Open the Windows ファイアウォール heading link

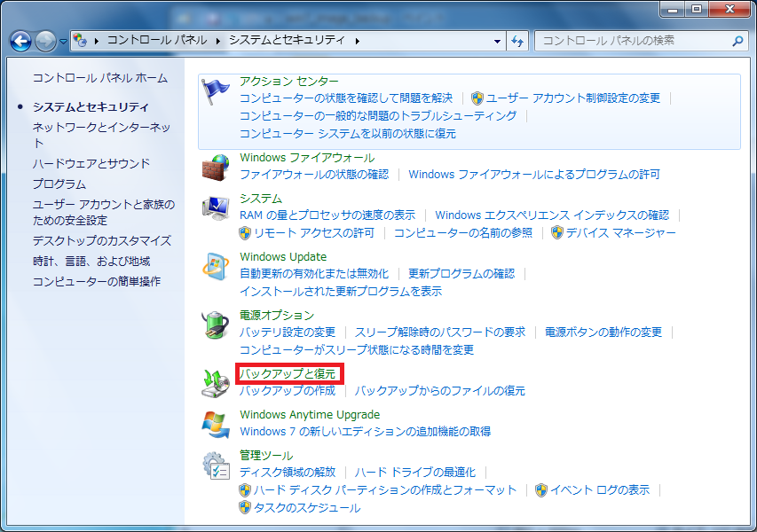point(307,158)
